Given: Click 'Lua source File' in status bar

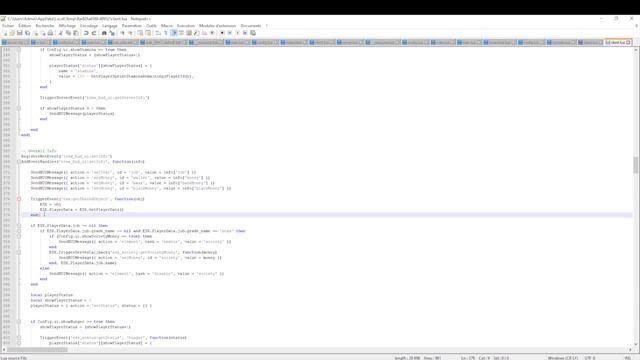Looking at the screenshot, I should 14,358.
